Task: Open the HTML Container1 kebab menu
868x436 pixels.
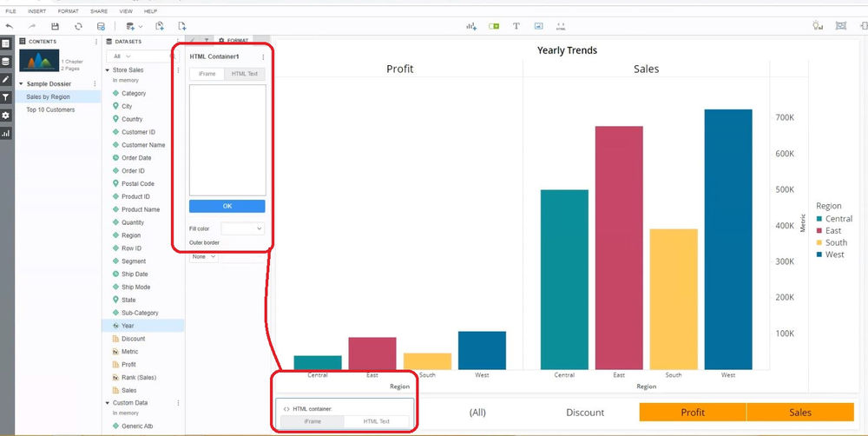Action: point(263,57)
